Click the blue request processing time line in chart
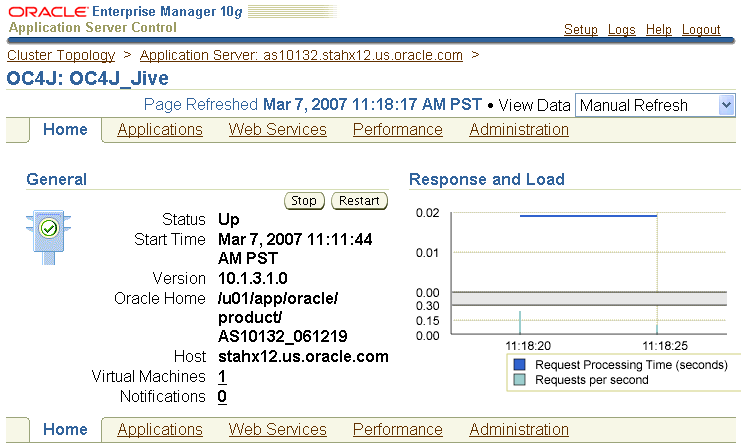The height and width of the screenshot is (448, 741). click(588, 216)
